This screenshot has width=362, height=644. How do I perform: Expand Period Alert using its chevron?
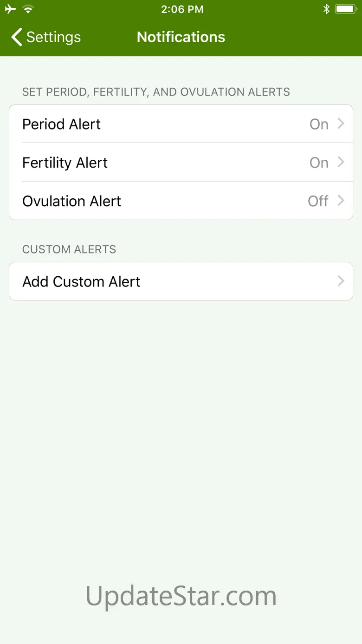coord(341,124)
